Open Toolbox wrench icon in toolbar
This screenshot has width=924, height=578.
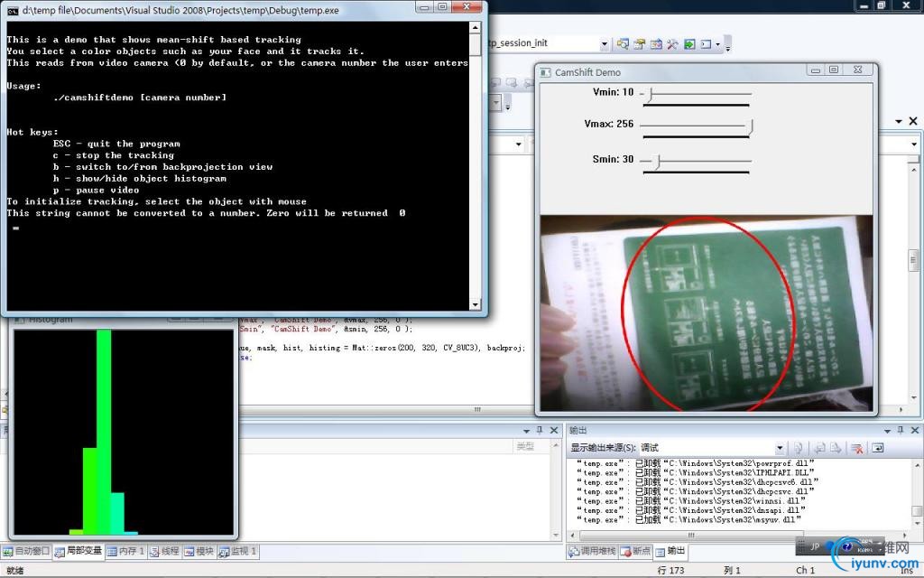tap(672, 43)
